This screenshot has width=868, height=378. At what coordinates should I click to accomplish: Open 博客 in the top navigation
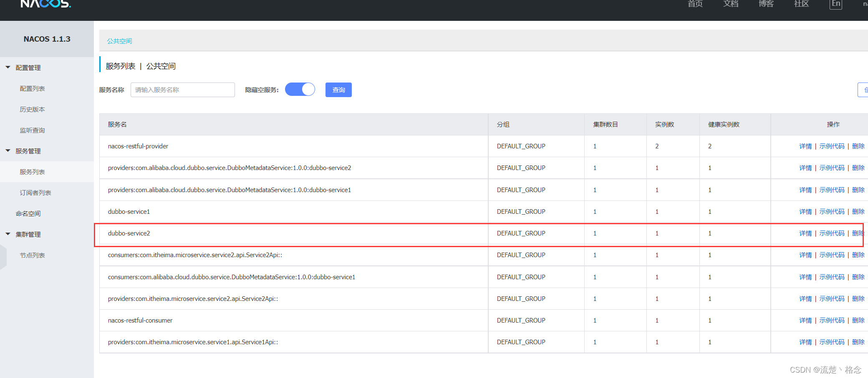[766, 4]
